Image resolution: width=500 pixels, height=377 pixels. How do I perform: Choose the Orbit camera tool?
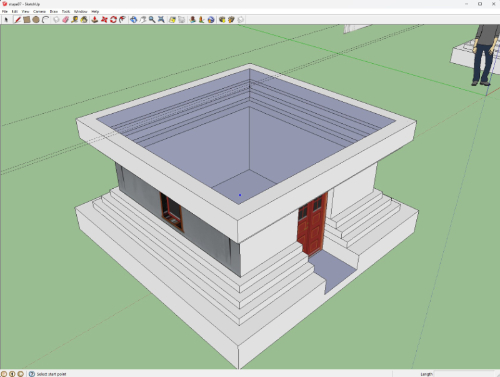click(x=133, y=20)
